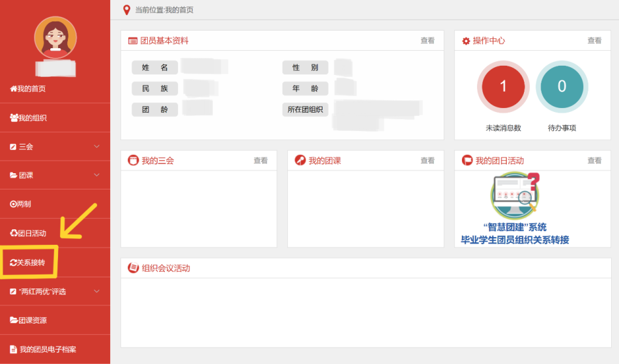Click the flag icon beside 我的团日活动
This screenshot has height=364, width=619.
(467, 160)
